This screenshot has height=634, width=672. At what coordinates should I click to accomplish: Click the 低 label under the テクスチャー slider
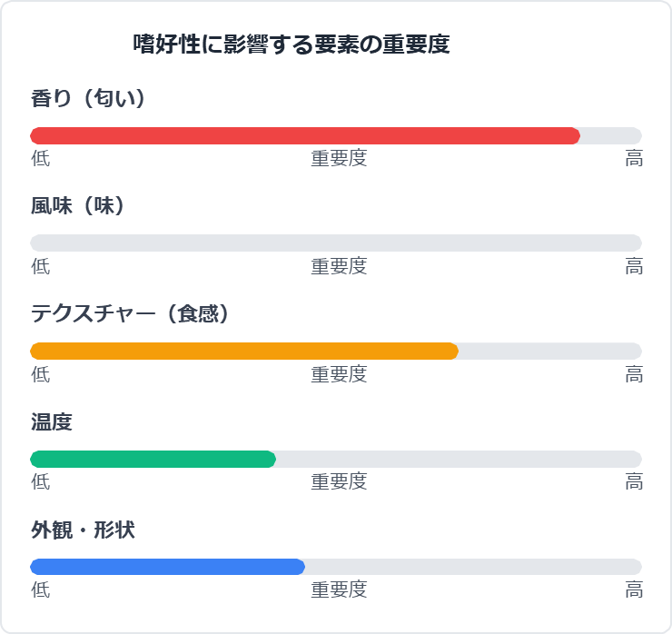pyautogui.click(x=41, y=374)
